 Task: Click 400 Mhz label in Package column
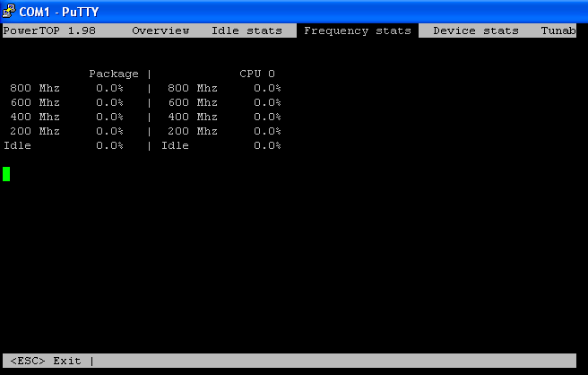coord(35,117)
